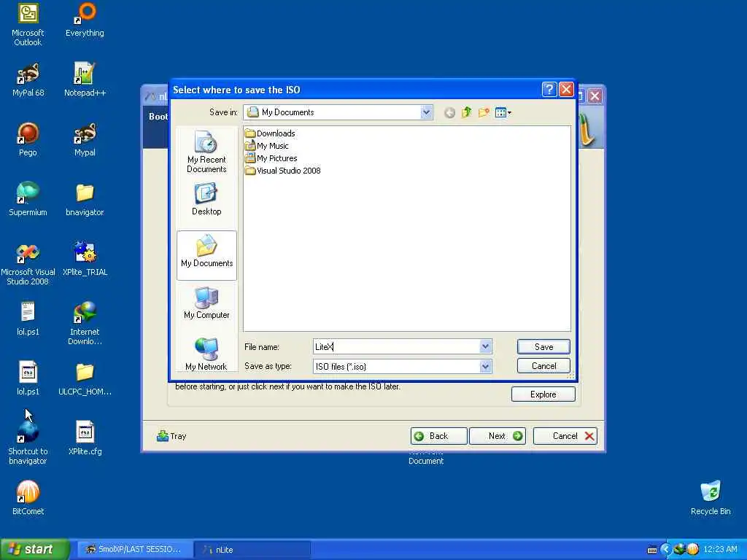Open the Microsoft Outlook desktop shortcut
Screen dimensions: 747x560
tap(28, 24)
